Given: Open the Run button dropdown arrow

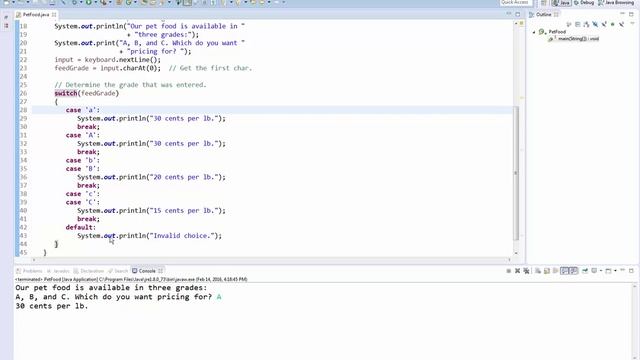Looking at the screenshot, I should coord(96,2).
